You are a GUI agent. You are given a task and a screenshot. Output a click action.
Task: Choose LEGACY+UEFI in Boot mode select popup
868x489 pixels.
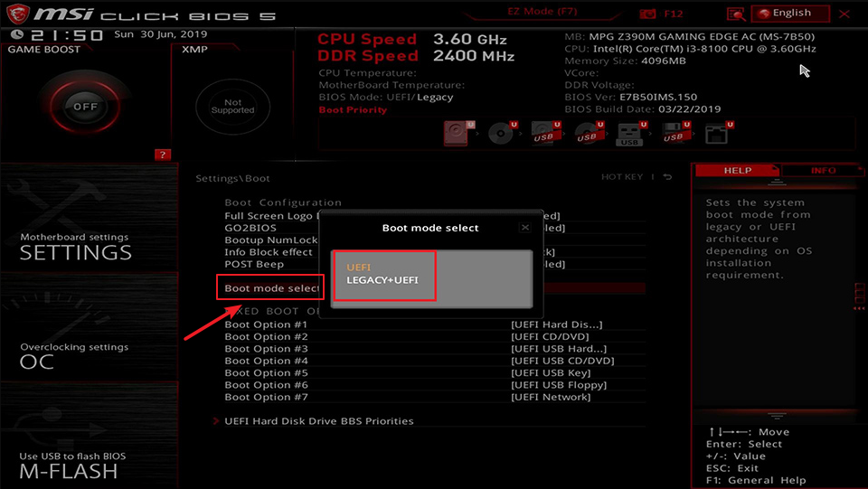(382, 280)
